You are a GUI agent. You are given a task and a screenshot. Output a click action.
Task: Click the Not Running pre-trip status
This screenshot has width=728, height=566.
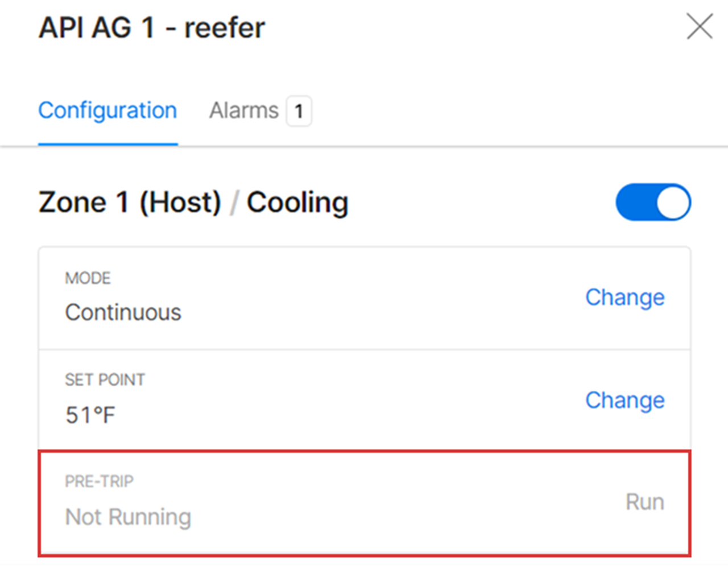(x=128, y=517)
